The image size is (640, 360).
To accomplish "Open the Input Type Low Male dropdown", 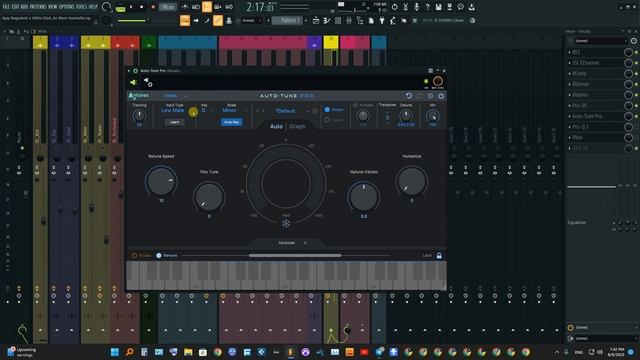I will click(x=173, y=110).
